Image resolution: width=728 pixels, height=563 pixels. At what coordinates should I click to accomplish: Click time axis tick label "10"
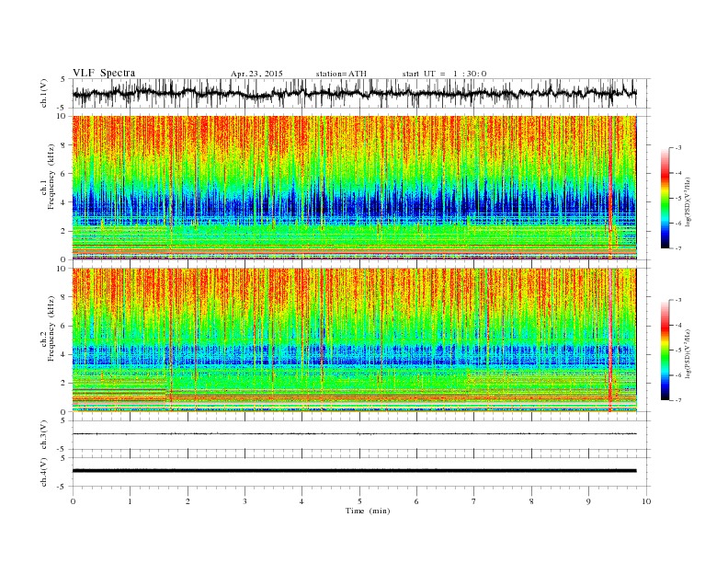pos(646,501)
